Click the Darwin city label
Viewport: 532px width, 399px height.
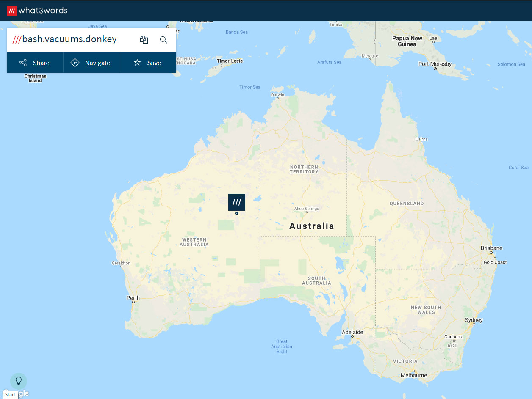coord(278,95)
